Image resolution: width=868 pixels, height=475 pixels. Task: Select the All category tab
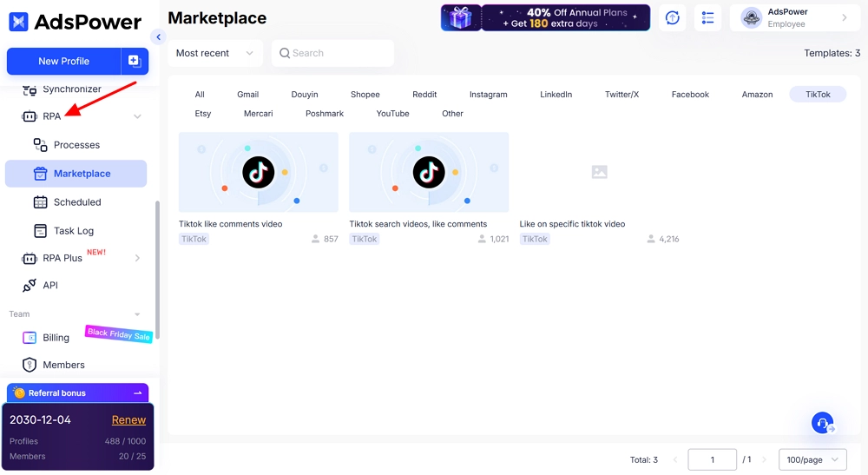pyautogui.click(x=200, y=94)
